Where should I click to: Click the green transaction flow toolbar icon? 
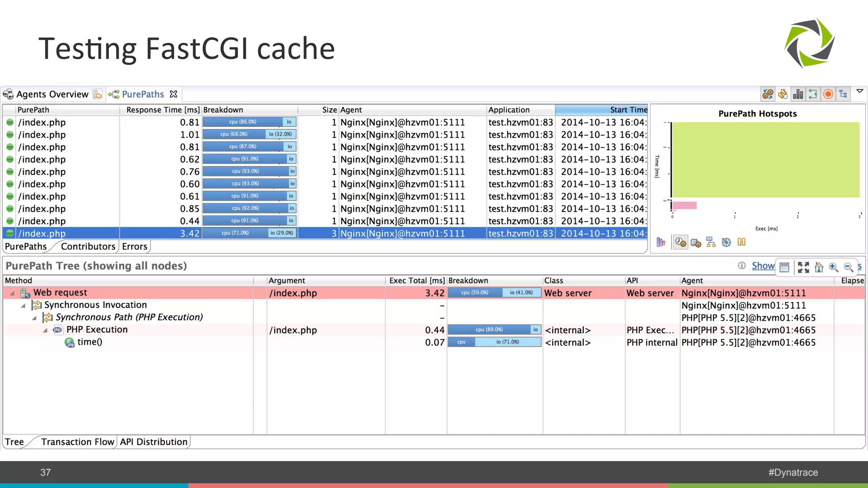(813, 94)
